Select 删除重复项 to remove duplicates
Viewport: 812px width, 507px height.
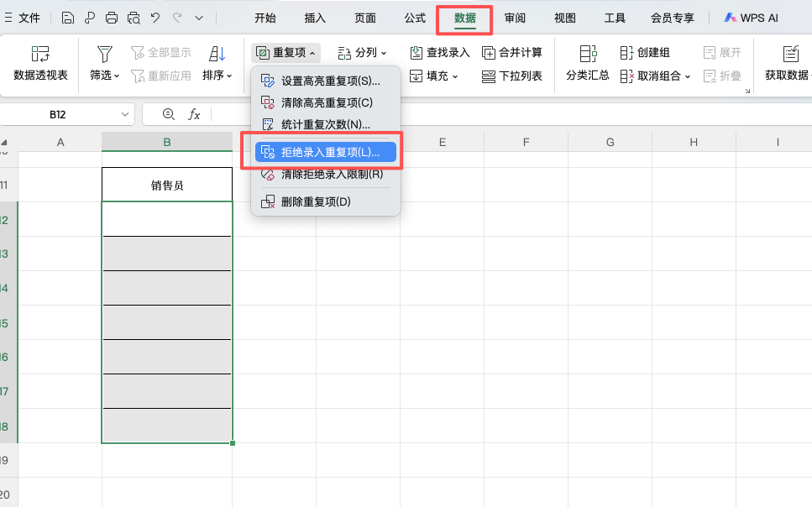(x=316, y=201)
